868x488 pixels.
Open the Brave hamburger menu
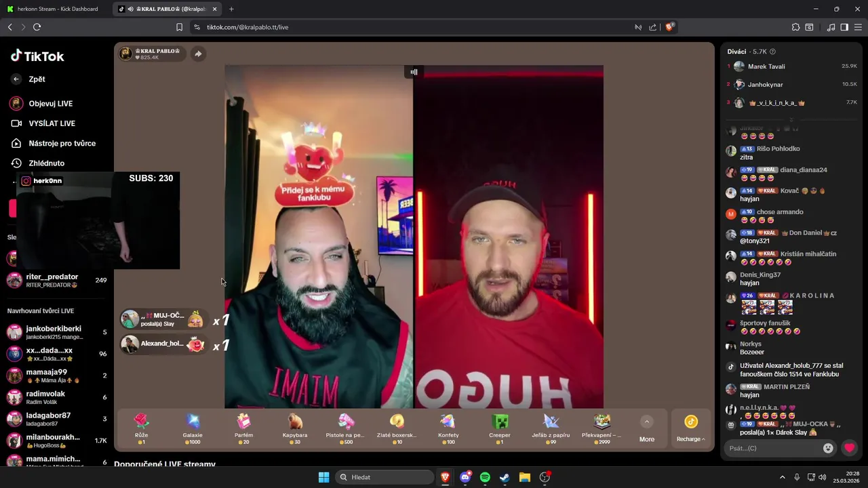click(858, 27)
